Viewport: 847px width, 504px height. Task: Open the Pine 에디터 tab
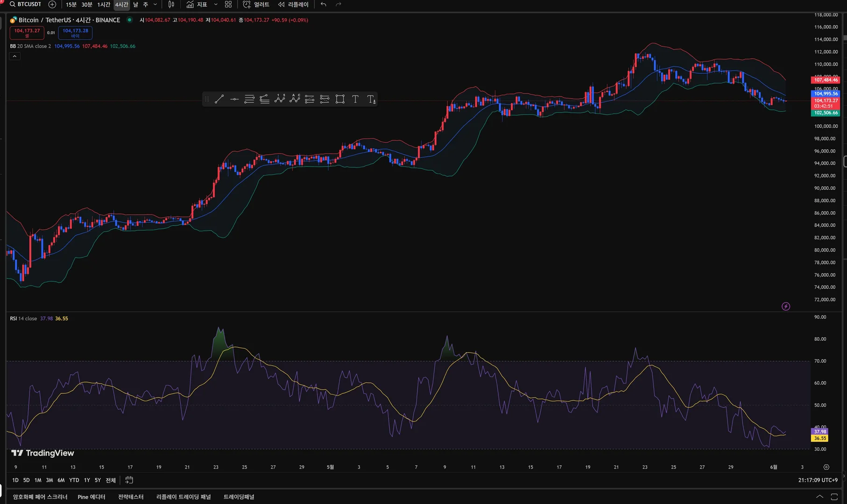click(92, 497)
